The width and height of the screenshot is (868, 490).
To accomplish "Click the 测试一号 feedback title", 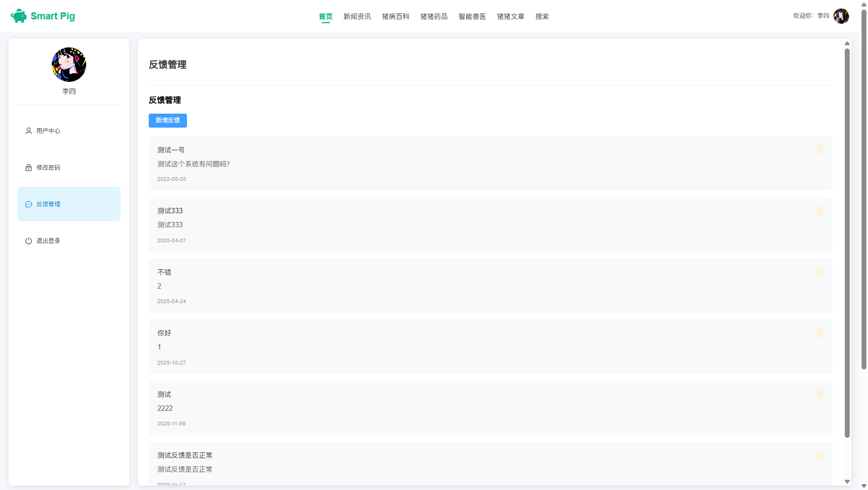I will 171,150.
